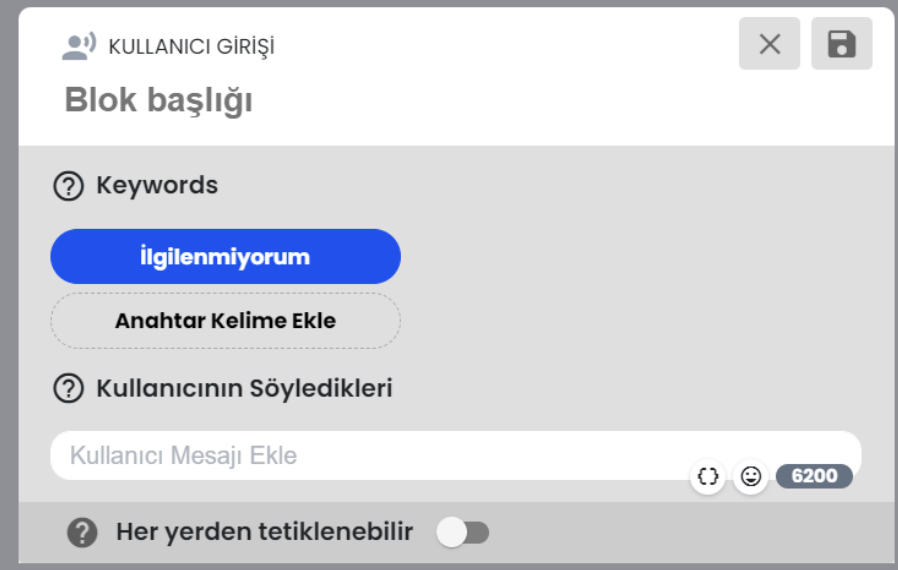Click the speaking user icon in header

pos(78,46)
